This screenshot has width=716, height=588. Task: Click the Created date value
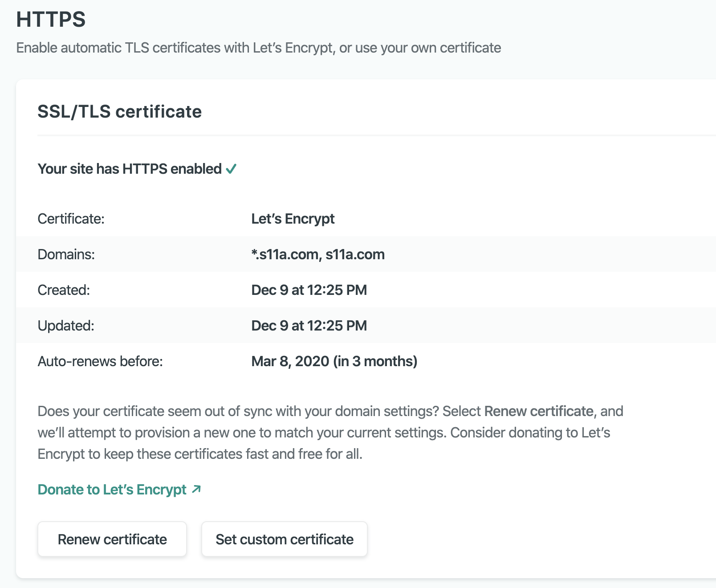point(309,290)
